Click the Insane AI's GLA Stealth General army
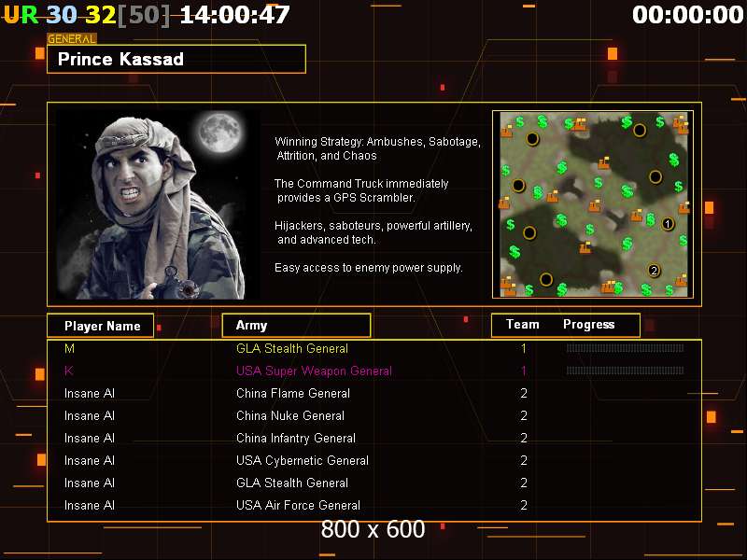The image size is (747, 560). 292,483
